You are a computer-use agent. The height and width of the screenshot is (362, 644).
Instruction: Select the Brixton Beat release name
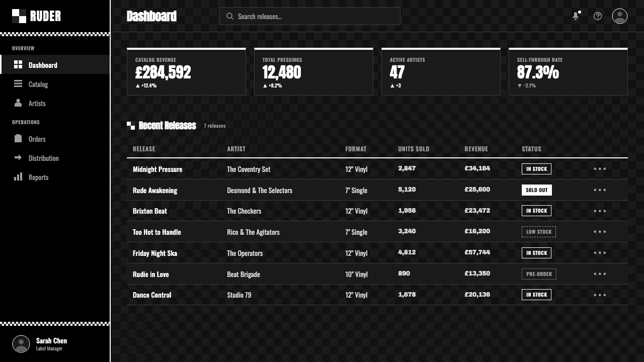tap(150, 211)
